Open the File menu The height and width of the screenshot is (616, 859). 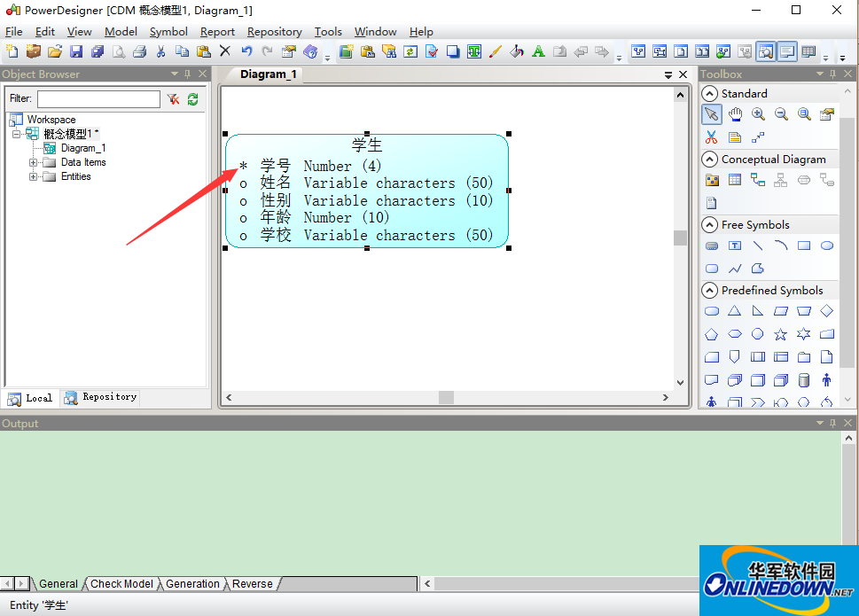[x=13, y=32]
